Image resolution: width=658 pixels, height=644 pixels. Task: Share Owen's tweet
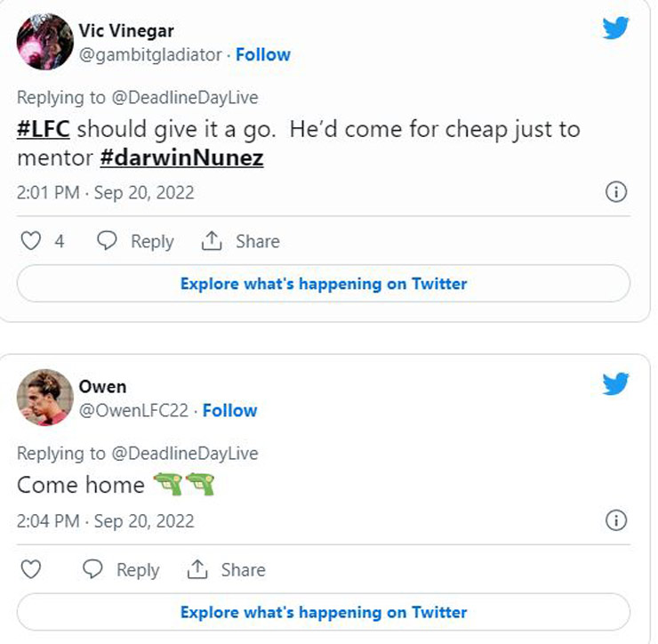point(227,569)
